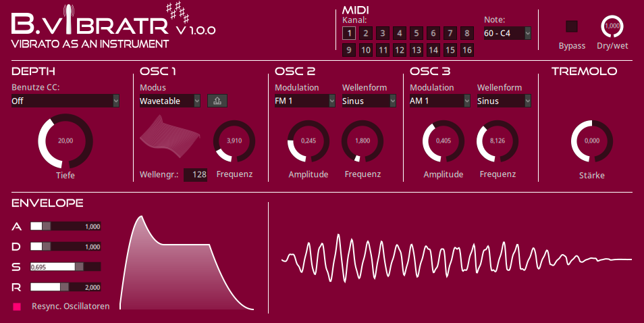
Task: Open the OSC 1 Modus dropdown
Action: point(170,101)
